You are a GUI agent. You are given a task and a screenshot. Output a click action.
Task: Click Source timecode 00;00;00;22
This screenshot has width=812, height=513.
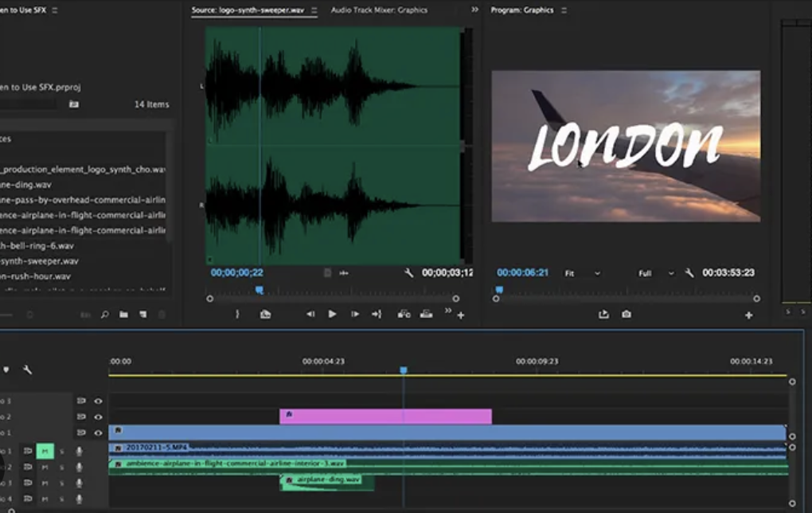[x=236, y=272]
